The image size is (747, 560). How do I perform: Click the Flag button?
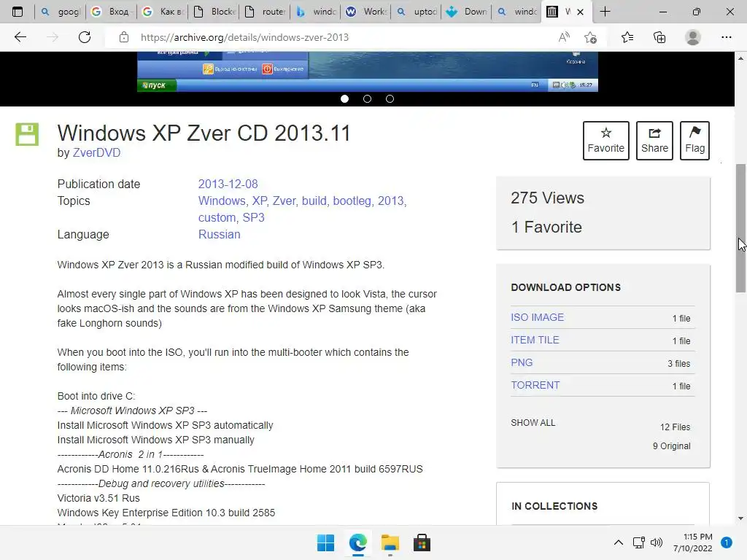pyautogui.click(x=694, y=141)
